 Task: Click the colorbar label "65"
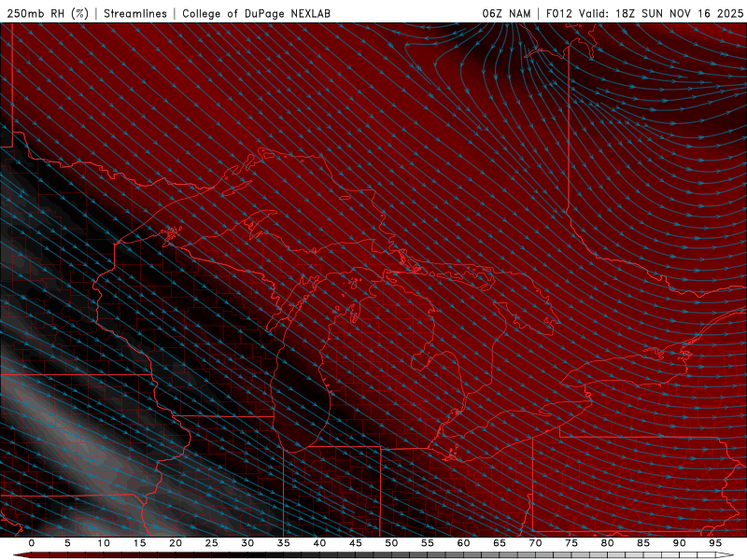pos(500,543)
